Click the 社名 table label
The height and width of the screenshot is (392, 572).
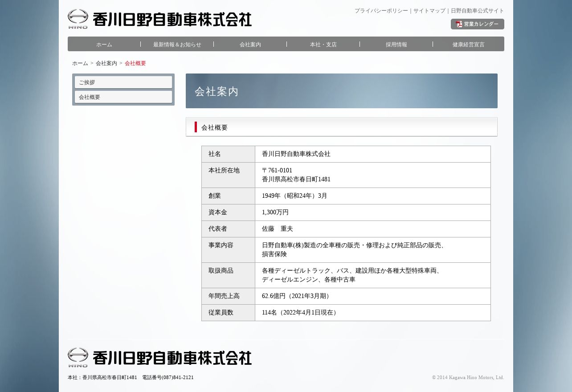[215, 154]
